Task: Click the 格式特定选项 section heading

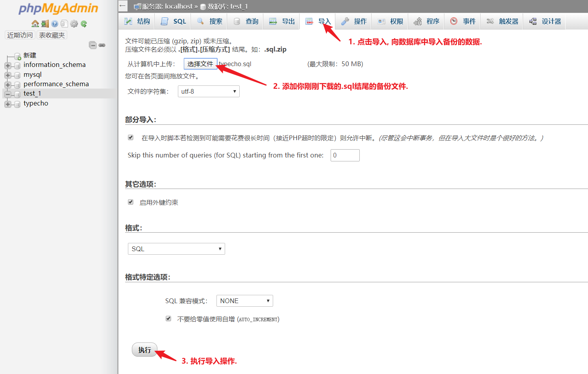Action: [x=148, y=277]
